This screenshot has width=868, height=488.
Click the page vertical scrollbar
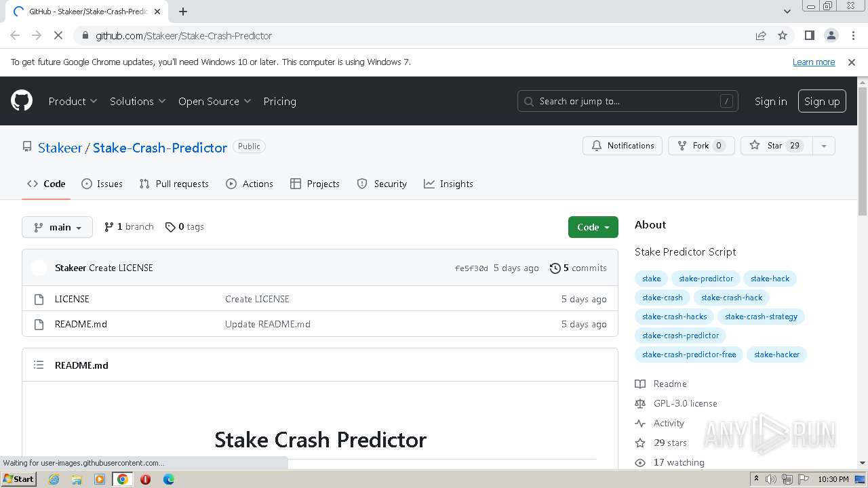[x=863, y=151]
